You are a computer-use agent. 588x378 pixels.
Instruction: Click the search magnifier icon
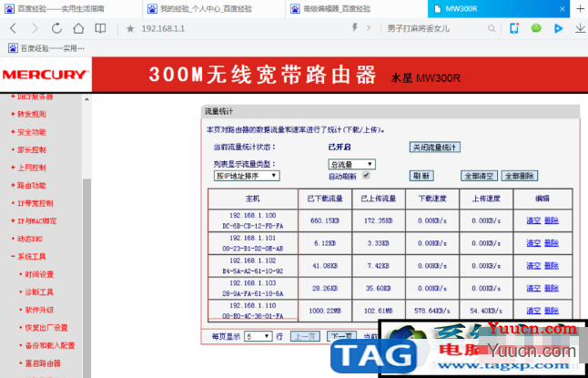pyautogui.click(x=492, y=28)
